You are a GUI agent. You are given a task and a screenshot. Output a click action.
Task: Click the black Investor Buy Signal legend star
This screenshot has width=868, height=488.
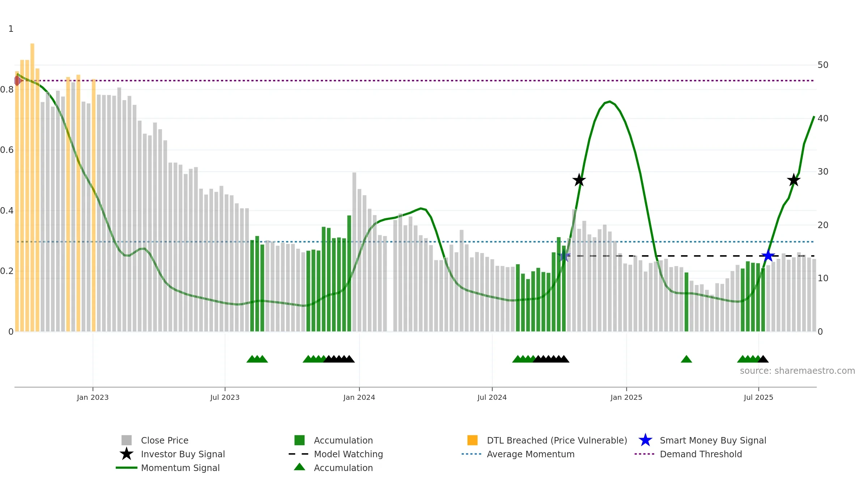click(127, 454)
